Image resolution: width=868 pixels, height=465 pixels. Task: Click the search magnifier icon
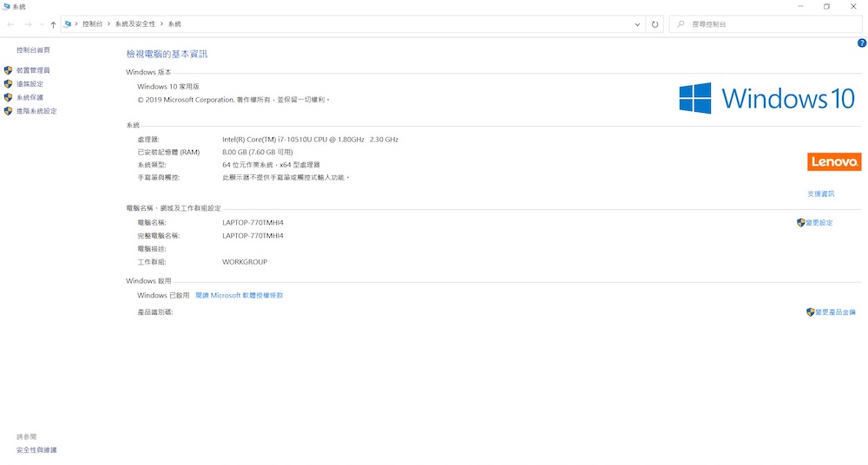tap(681, 24)
